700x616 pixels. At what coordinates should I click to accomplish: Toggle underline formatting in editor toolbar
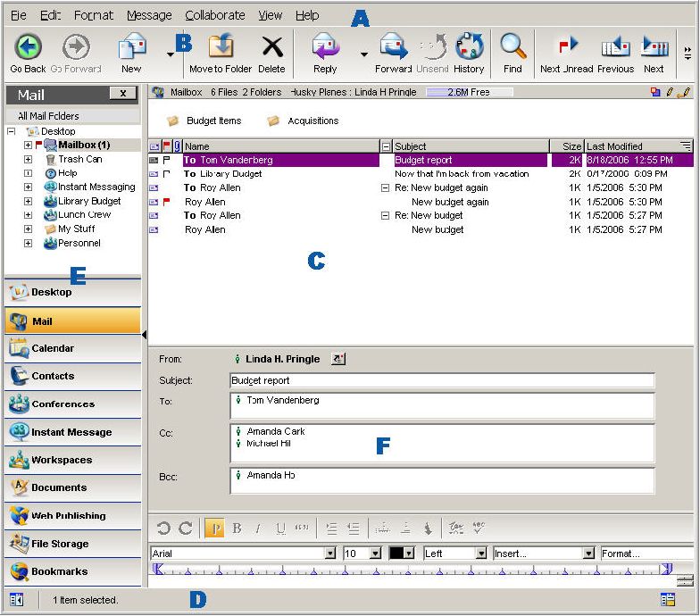(x=280, y=529)
